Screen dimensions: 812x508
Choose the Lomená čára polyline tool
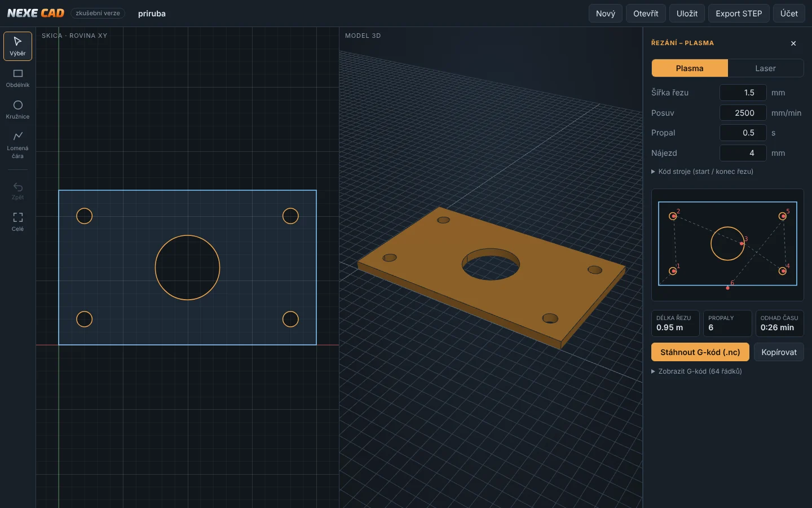coord(17,145)
